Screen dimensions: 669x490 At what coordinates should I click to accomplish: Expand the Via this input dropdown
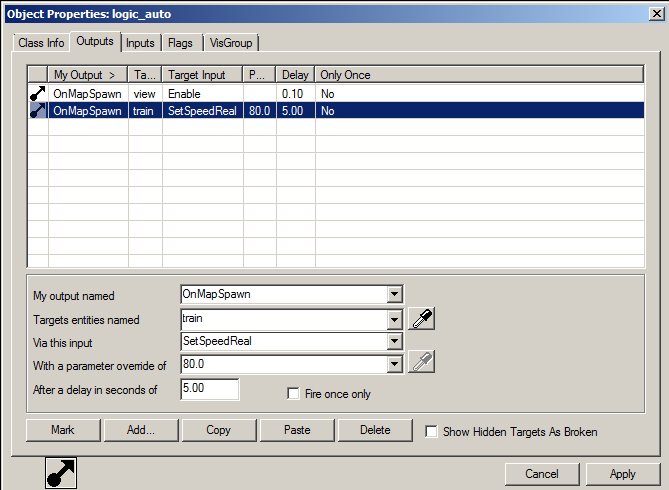click(394, 341)
